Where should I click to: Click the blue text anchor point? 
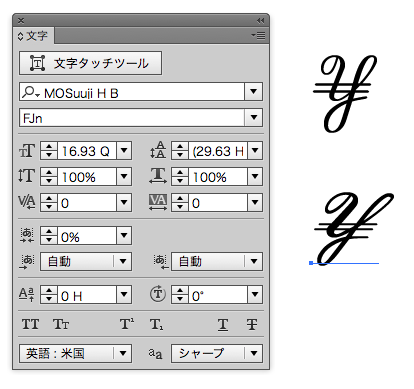311,263
